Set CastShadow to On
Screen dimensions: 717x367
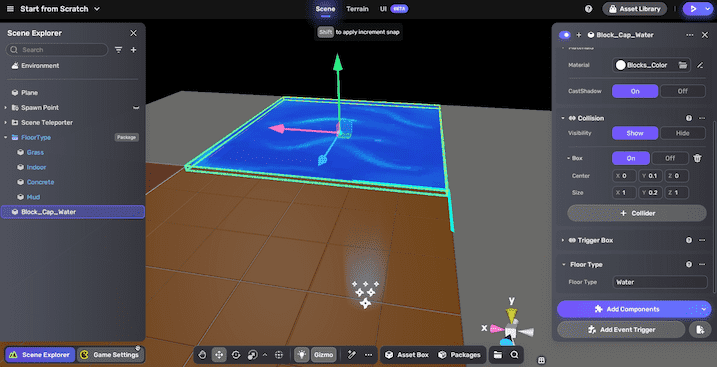tap(635, 91)
